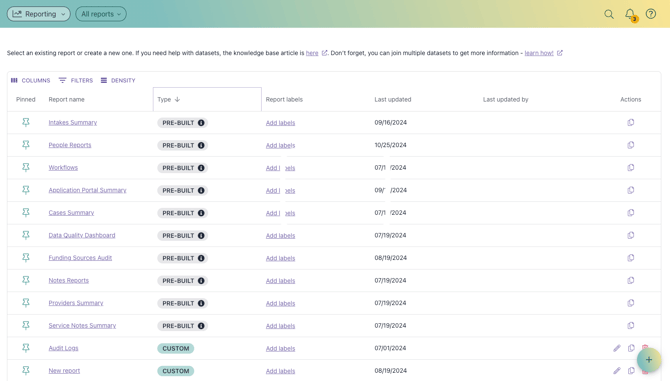670x381 pixels.
Task: Click the 10/25/2024 date cell
Action: tap(390, 145)
